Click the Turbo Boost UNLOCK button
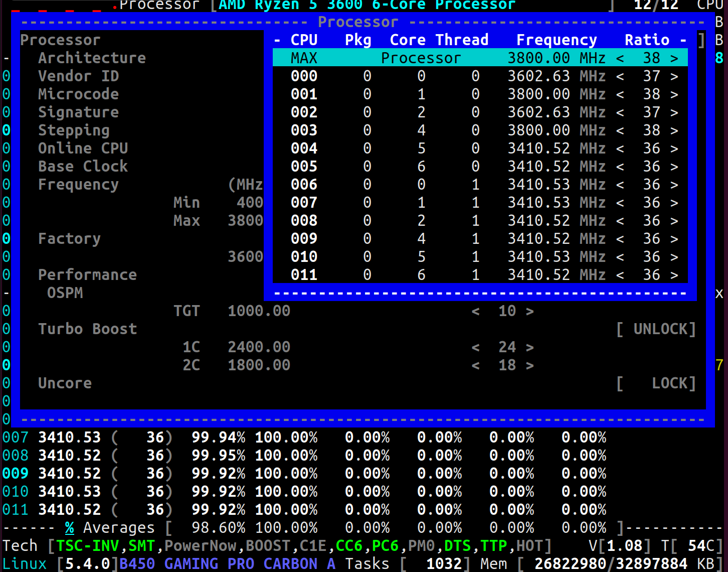728x572 pixels. (656, 329)
